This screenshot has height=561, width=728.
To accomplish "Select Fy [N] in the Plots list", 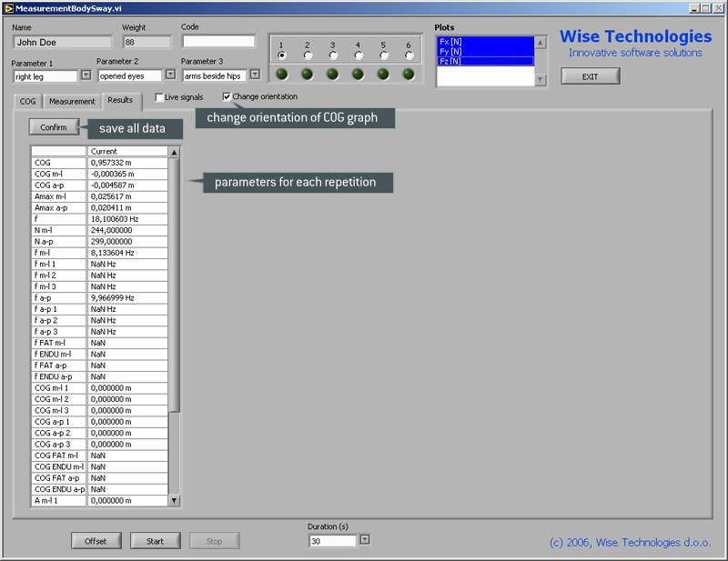I will point(486,52).
